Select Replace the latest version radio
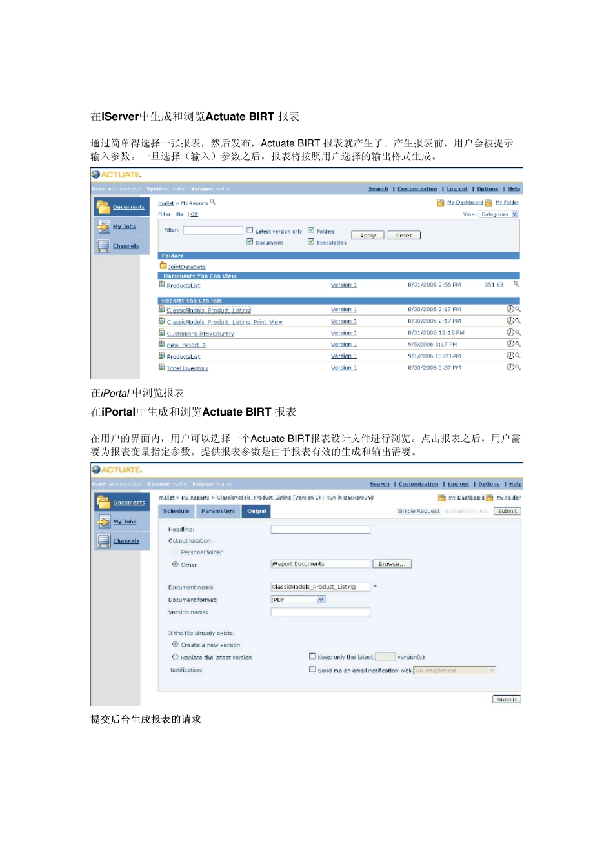Image resolution: width=613 pixels, height=868 pixels. pos(175,657)
